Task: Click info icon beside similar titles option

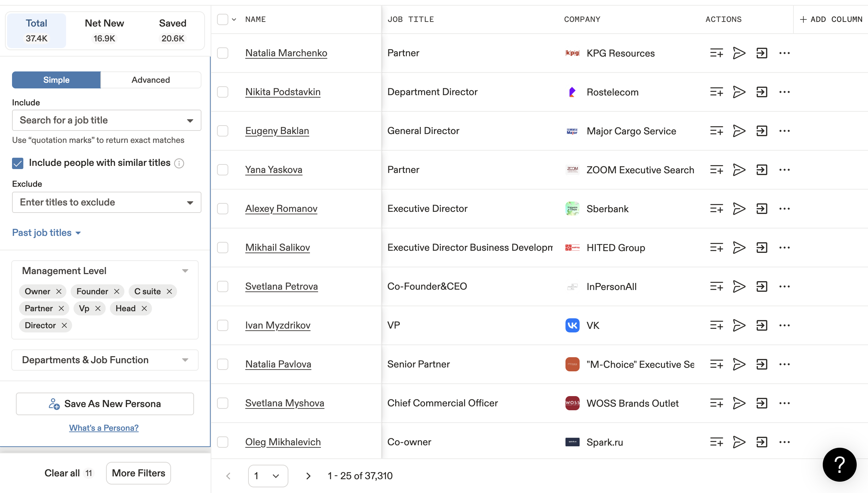Action: tap(179, 163)
